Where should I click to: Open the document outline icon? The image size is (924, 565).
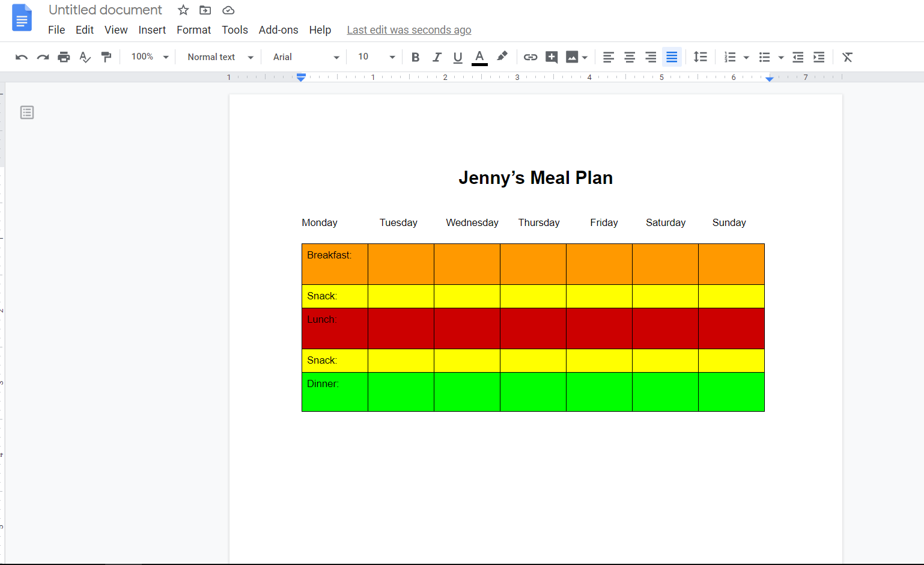[27, 112]
